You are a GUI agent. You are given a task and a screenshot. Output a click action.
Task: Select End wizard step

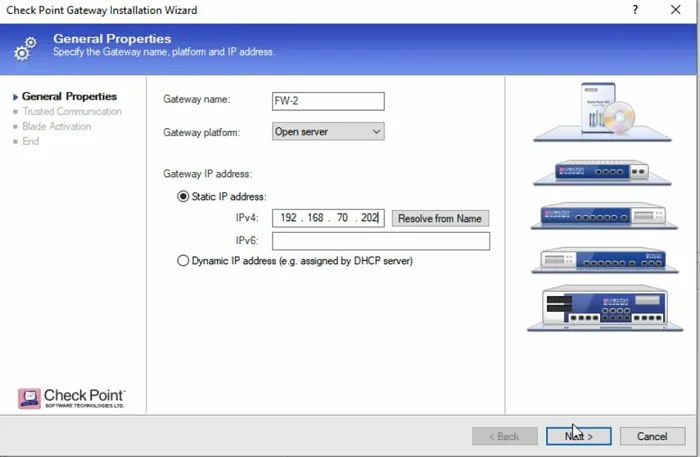(x=30, y=141)
